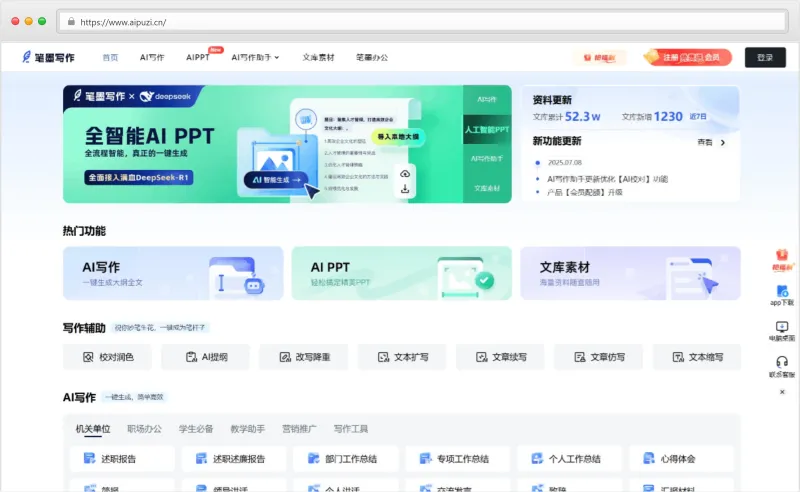Open the AIPPT nav menu item
Screen dimensions: 800x492
pyautogui.click(x=198, y=57)
